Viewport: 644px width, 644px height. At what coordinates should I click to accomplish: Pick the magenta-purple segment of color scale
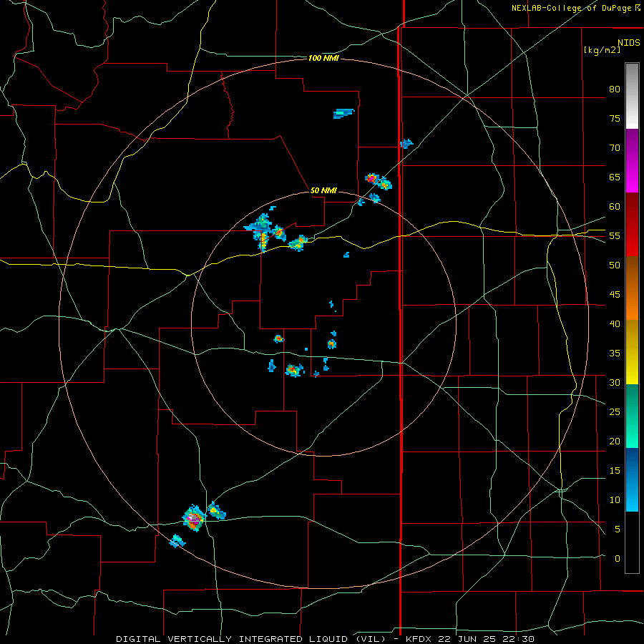click(x=632, y=160)
